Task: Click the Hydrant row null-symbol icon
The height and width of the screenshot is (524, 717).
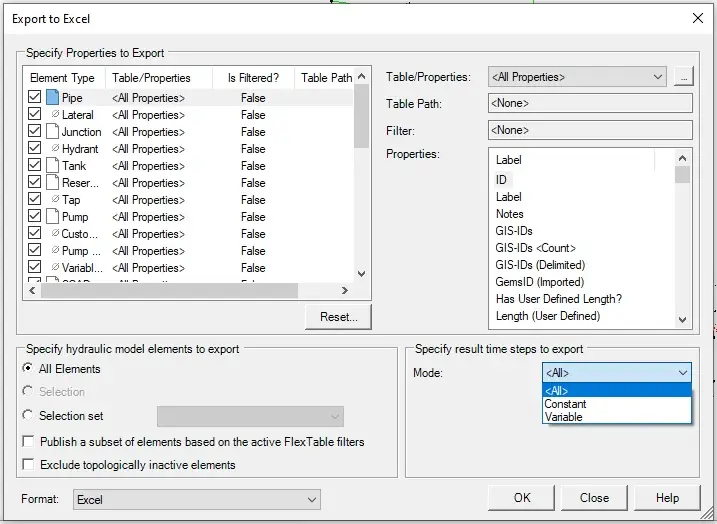Action: point(55,149)
